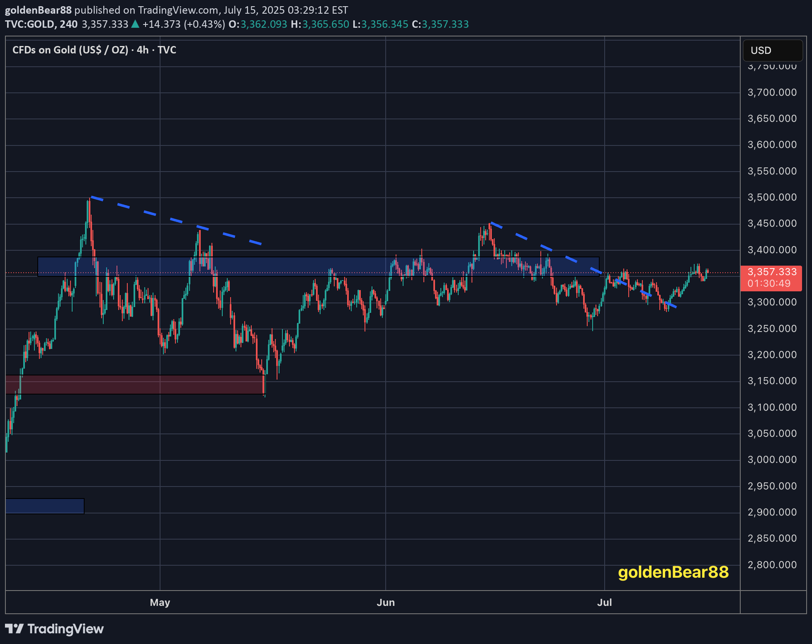Click the Jul label on the time axis
The width and height of the screenshot is (812, 644).
pos(605,603)
